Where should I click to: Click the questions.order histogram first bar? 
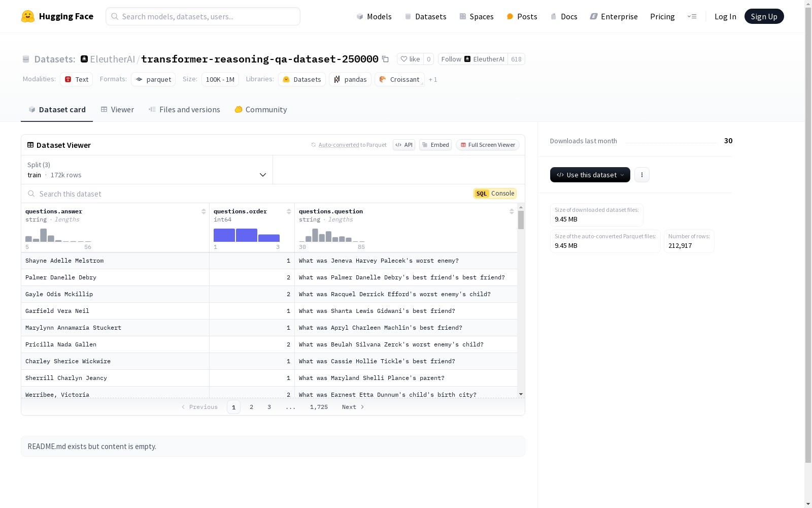click(x=224, y=235)
